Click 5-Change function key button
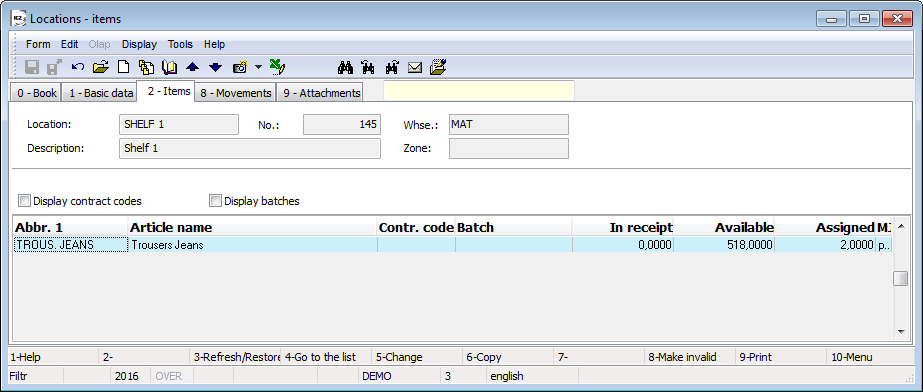Screen dimensions: 923x392 click(x=418, y=357)
